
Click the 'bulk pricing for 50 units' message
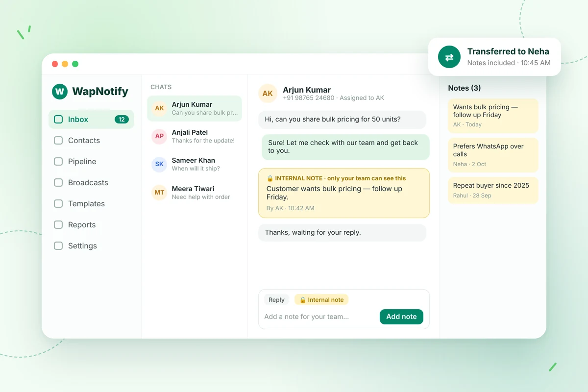click(x=342, y=120)
